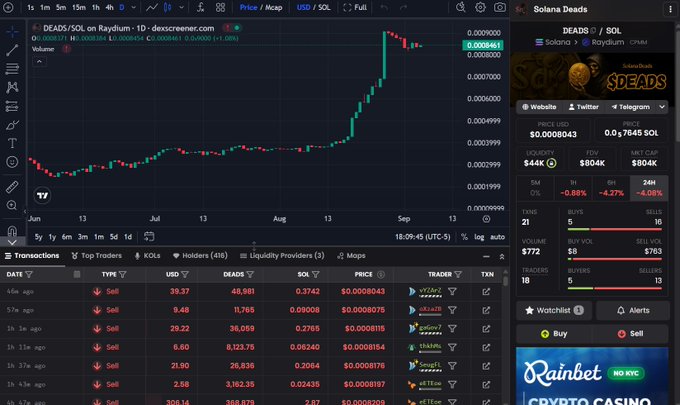Switch stats period to 6H
Image resolution: width=680 pixels, height=405 pixels.
click(611, 188)
